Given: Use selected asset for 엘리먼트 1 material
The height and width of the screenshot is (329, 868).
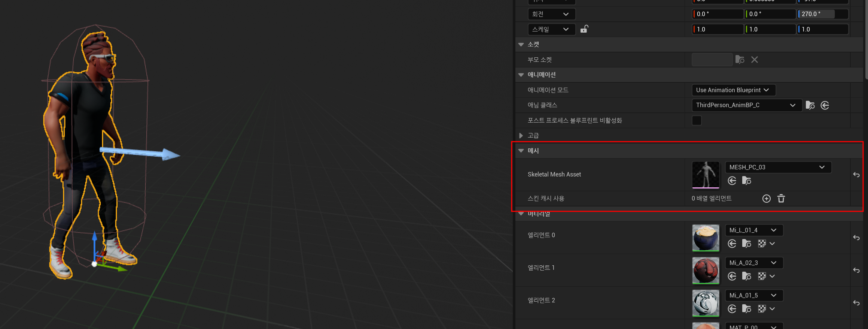Looking at the screenshot, I should pyautogui.click(x=732, y=277).
